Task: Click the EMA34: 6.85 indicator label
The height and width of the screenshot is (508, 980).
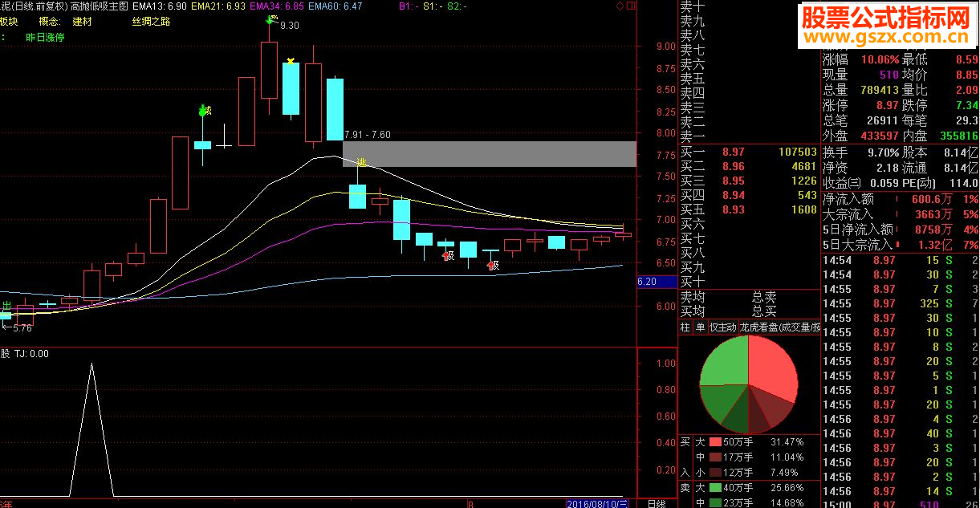Action: coord(278,6)
